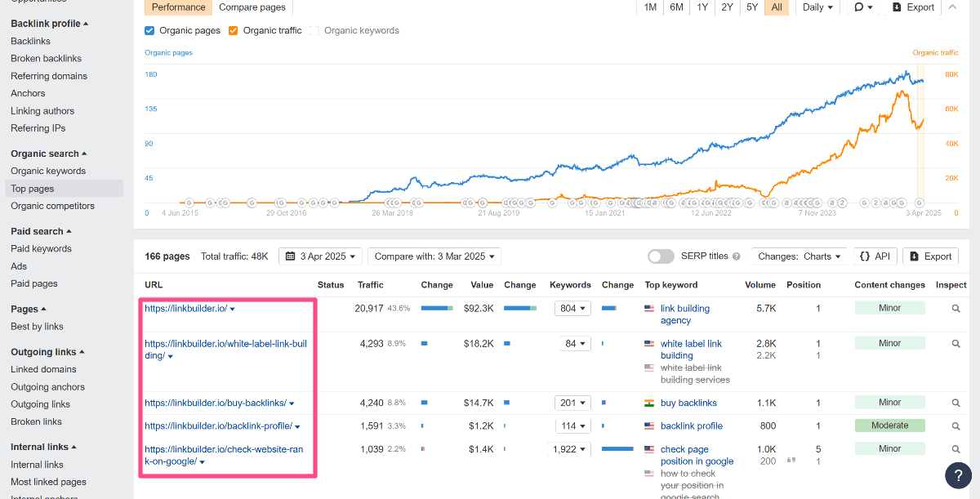Set chart range to 2Y

(x=727, y=7)
